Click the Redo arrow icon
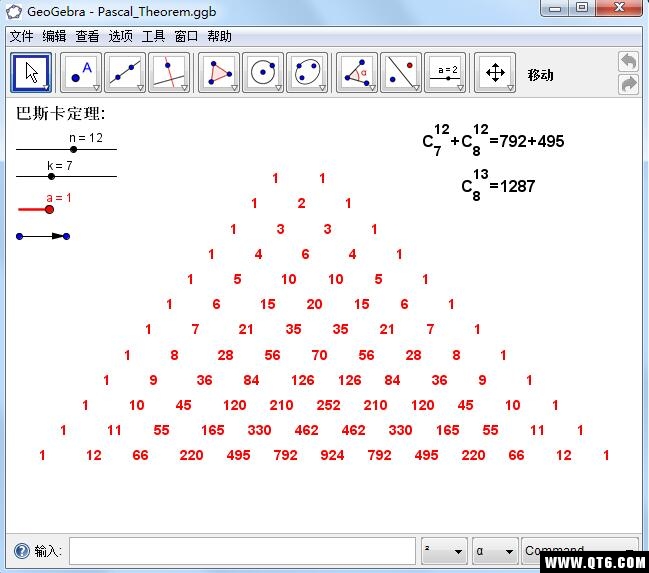Screen dimensions: 649x573 coord(629,84)
